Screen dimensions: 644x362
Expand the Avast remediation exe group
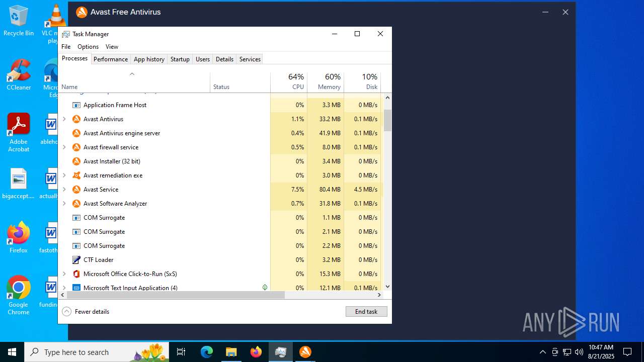point(64,175)
